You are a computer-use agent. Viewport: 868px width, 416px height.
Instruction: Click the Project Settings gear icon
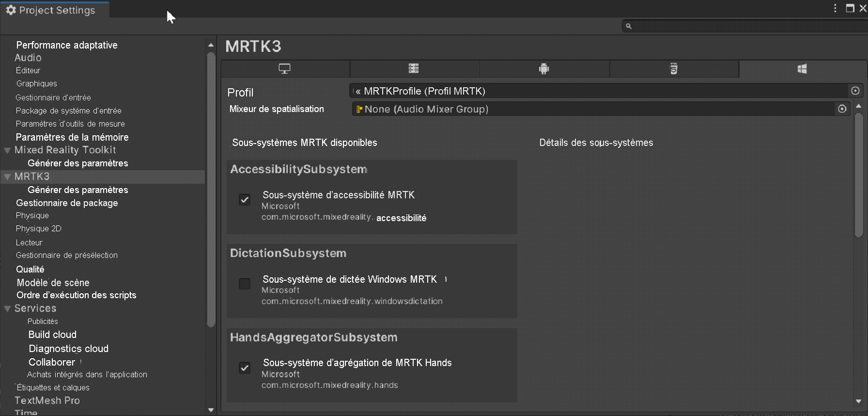11,10
